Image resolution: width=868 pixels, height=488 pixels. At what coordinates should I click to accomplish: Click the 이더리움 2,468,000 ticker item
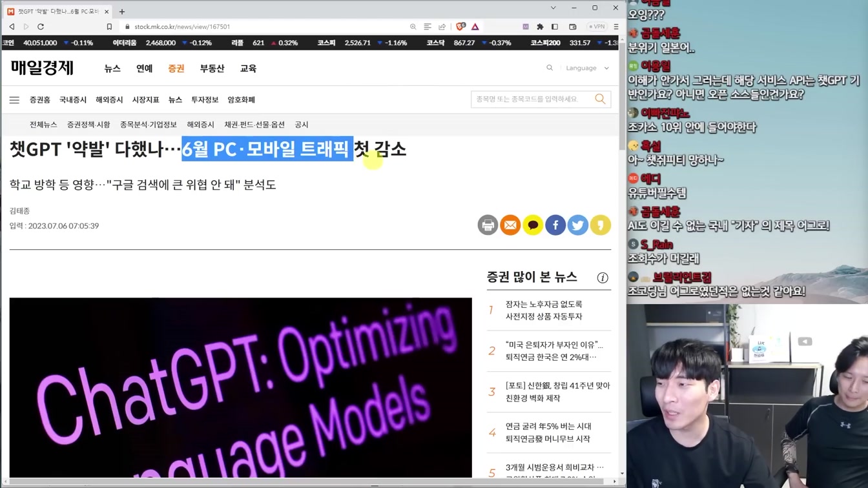tap(162, 43)
